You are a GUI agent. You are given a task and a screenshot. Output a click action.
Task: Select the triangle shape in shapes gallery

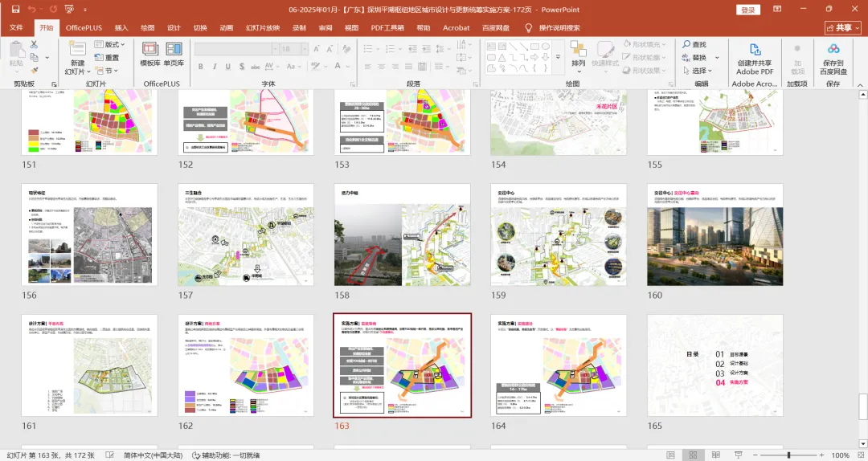click(502, 58)
